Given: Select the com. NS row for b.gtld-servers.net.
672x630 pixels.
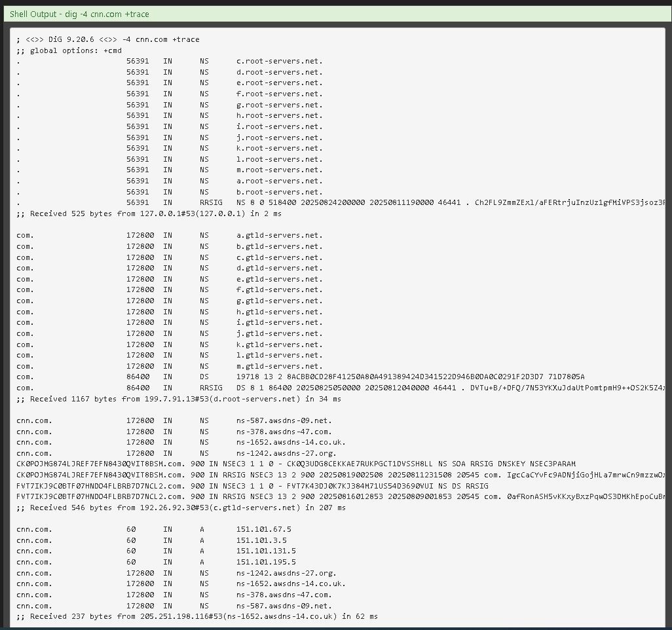Looking at the screenshot, I should pyautogui.click(x=170, y=246).
